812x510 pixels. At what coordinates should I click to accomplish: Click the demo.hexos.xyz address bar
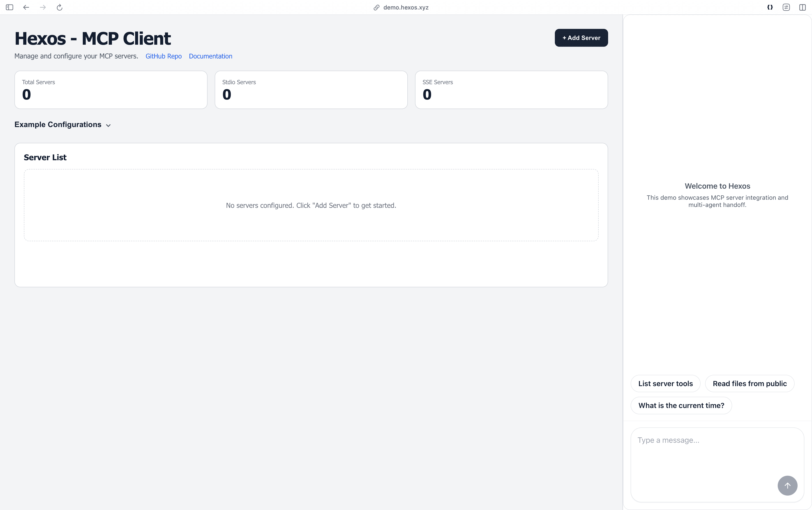coord(406,7)
